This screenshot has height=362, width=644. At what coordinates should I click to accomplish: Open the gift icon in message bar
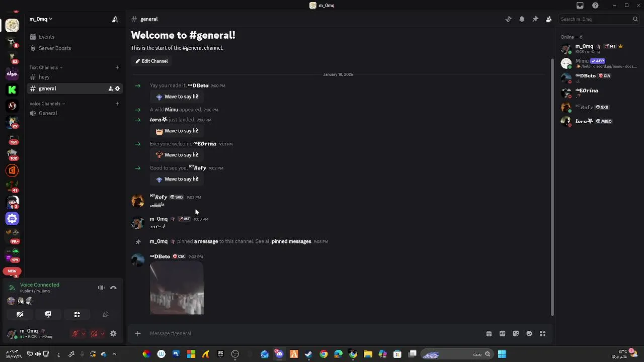tap(489, 333)
